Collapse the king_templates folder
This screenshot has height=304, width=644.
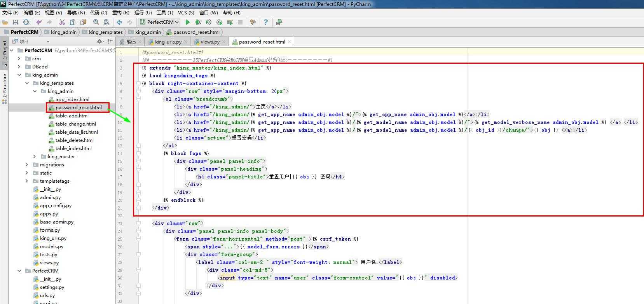tap(27, 83)
